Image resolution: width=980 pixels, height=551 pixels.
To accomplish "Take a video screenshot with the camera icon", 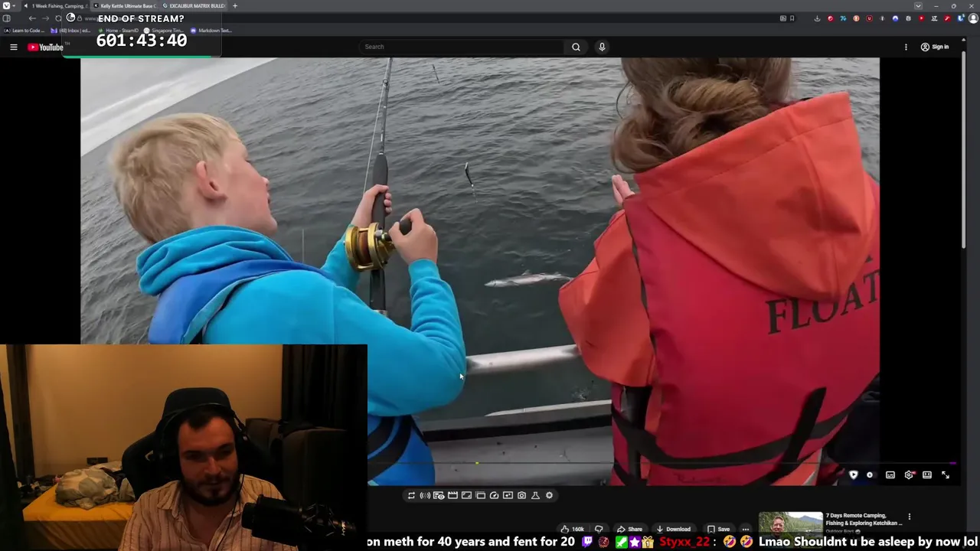I will pyautogui.click(x=521, y=495).
